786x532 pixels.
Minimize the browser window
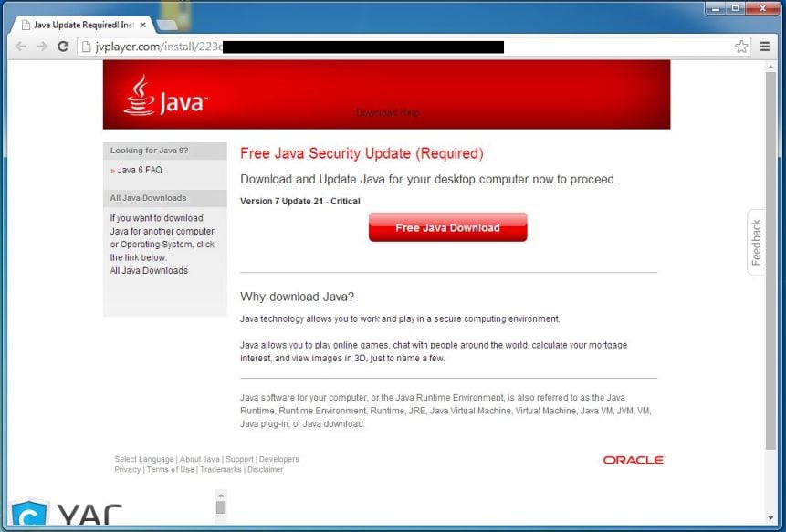(716, 8)
